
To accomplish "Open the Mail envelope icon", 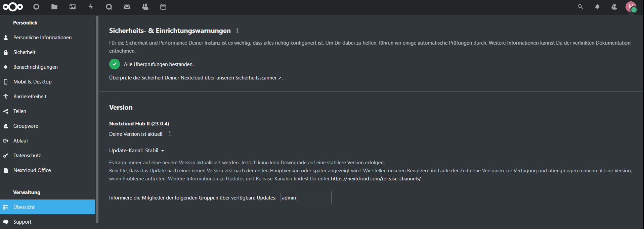I will (127, 7).
